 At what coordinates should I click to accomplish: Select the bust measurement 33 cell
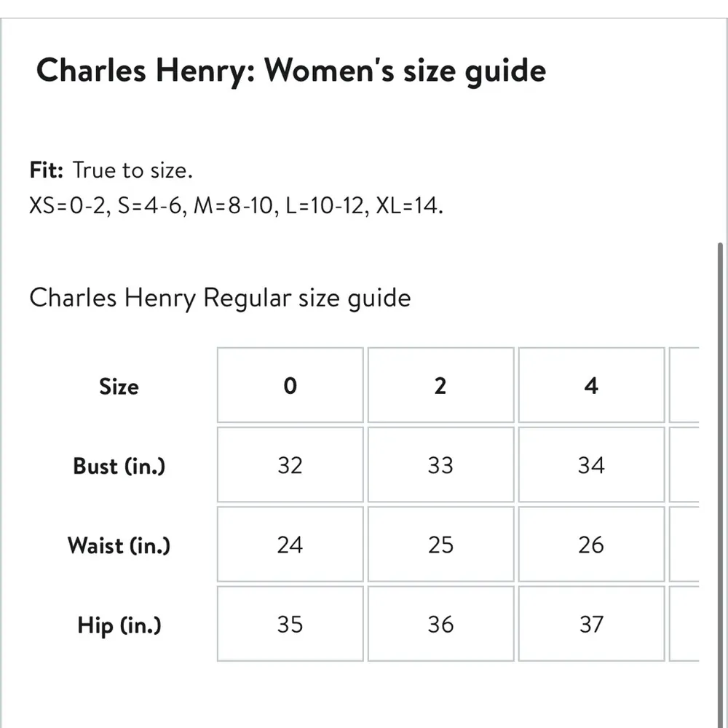tap(440, 465)
